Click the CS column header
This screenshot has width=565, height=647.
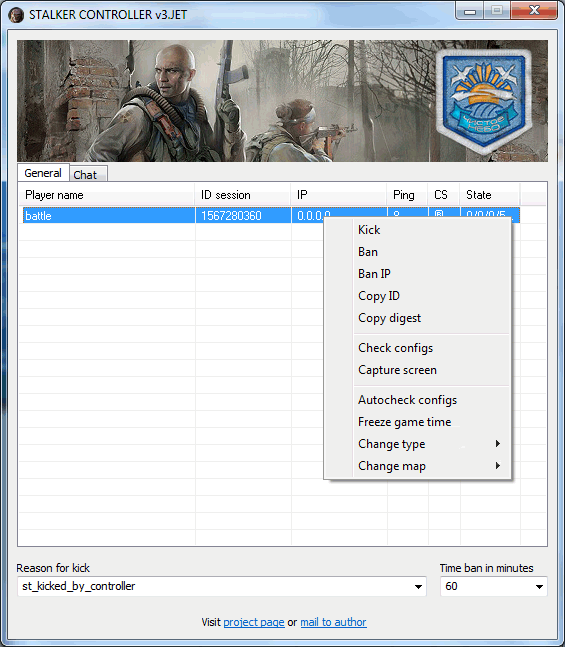444,195
